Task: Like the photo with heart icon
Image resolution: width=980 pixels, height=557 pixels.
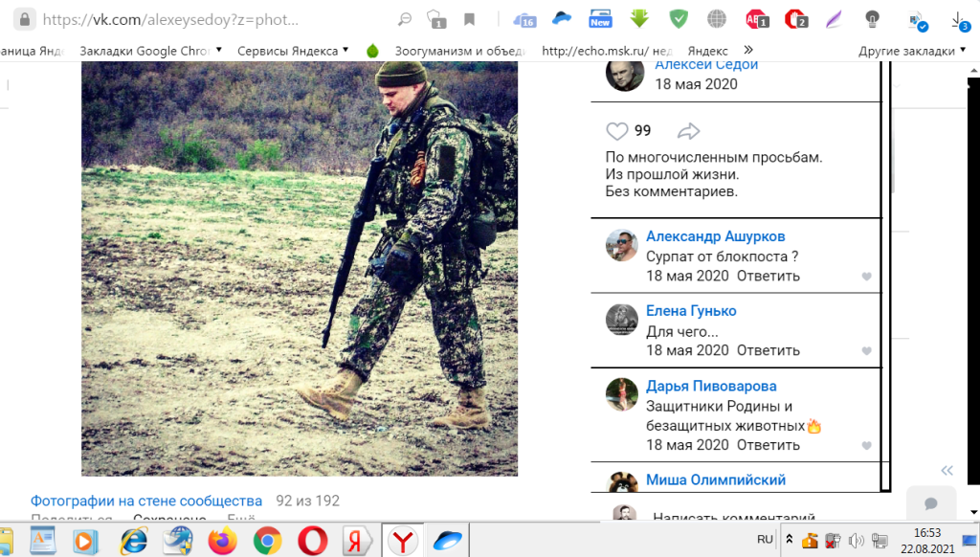Action: point(617,131)
